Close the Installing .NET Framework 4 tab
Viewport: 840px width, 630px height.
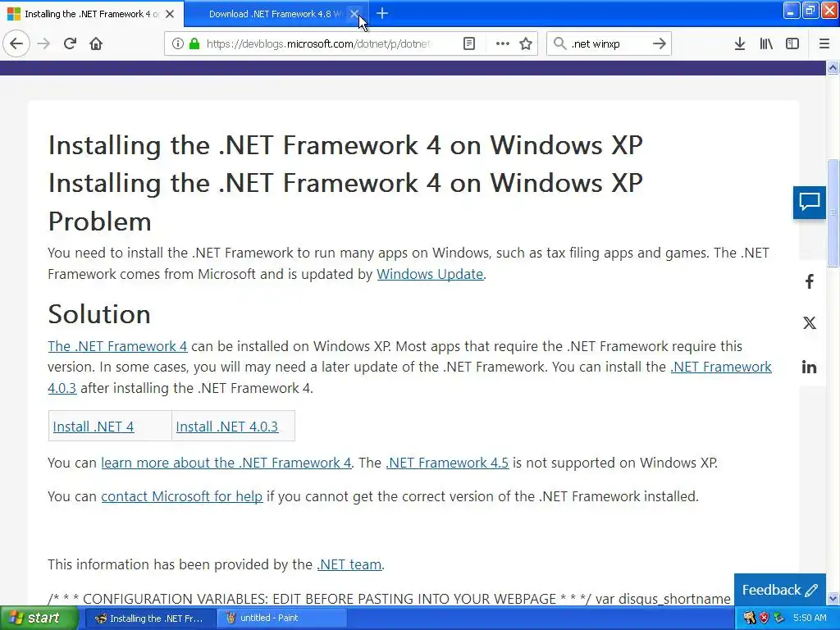click(x=170, y=14)
